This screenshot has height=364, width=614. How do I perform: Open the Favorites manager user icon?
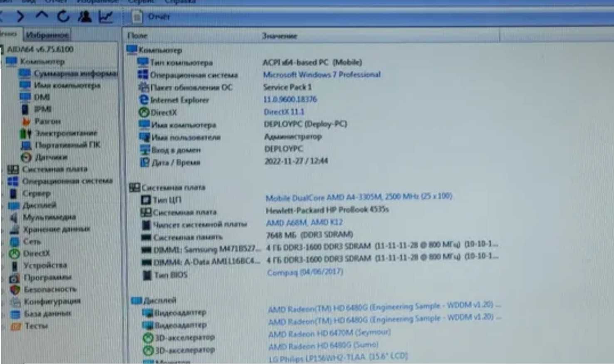click(85, 16)
